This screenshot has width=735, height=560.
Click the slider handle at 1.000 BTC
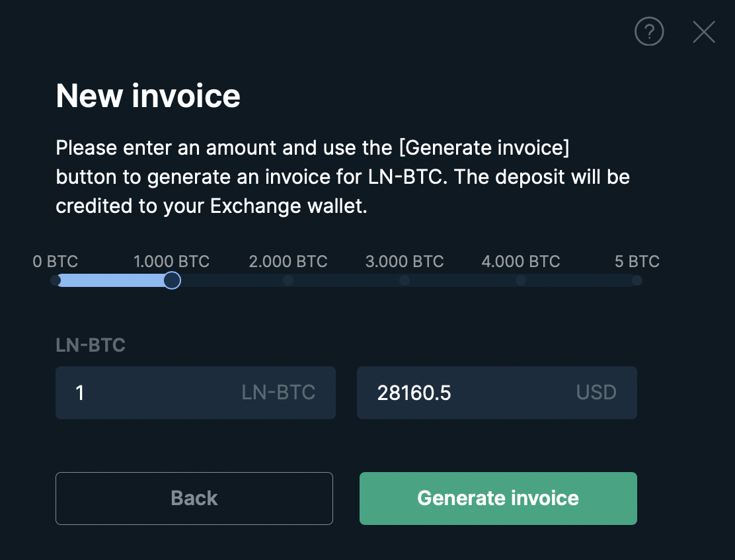coord(172,280)
